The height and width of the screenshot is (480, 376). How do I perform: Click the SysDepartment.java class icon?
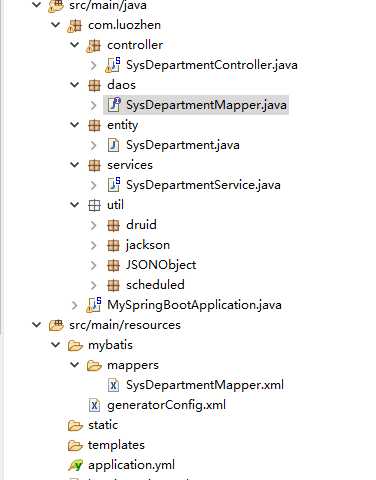click(x=113, y=145)
